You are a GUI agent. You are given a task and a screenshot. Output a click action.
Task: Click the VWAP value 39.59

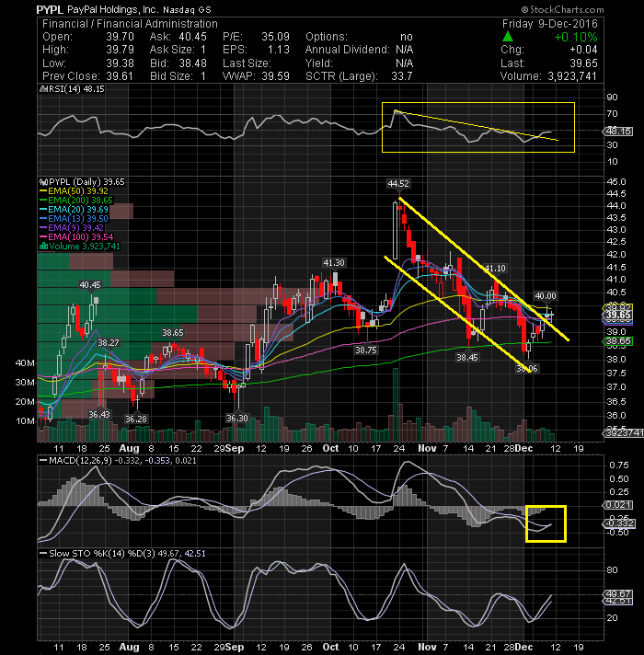tap(276, 76)
